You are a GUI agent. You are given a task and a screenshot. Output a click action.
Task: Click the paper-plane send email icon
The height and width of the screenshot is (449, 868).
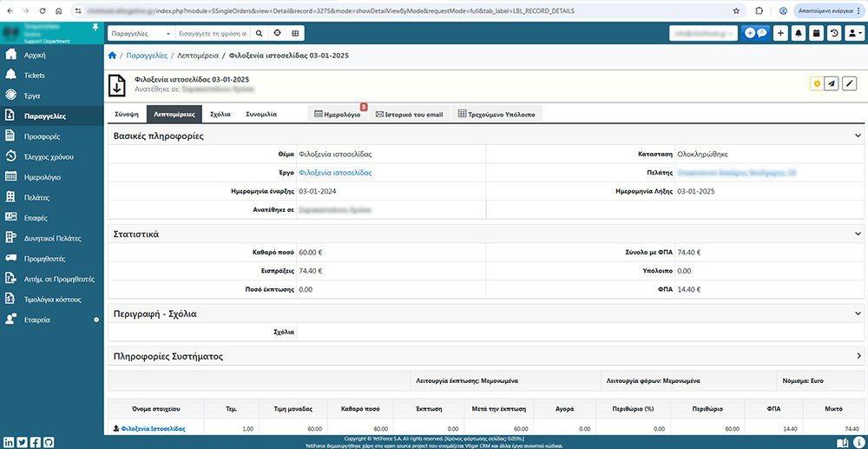[x=832, y=83]
